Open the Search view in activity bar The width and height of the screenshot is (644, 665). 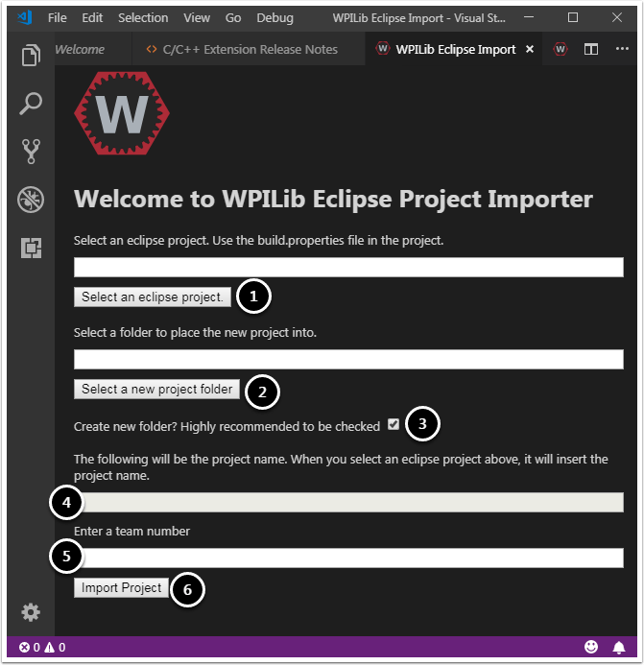click(31, 104)
